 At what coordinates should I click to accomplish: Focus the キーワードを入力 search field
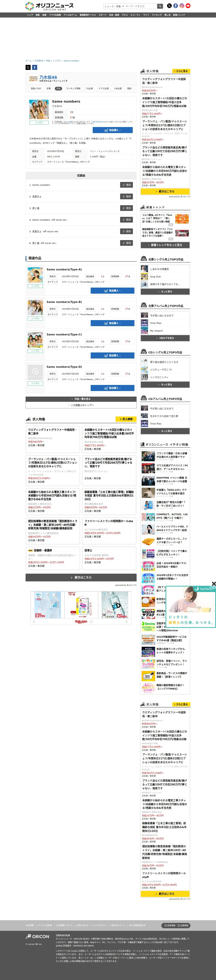tap(140, 6)
